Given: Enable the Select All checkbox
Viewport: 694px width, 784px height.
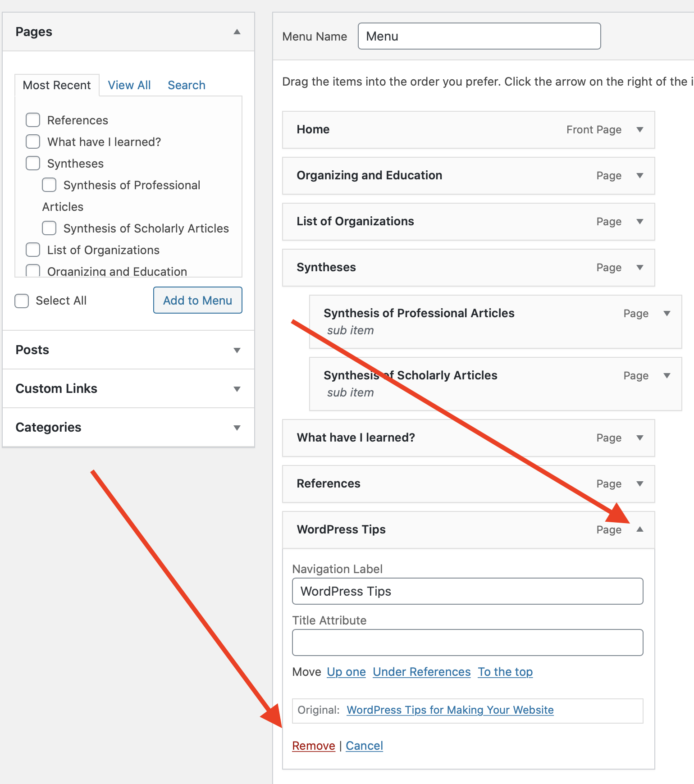Looking at the screenshot, I should click(x=22, y=301).
